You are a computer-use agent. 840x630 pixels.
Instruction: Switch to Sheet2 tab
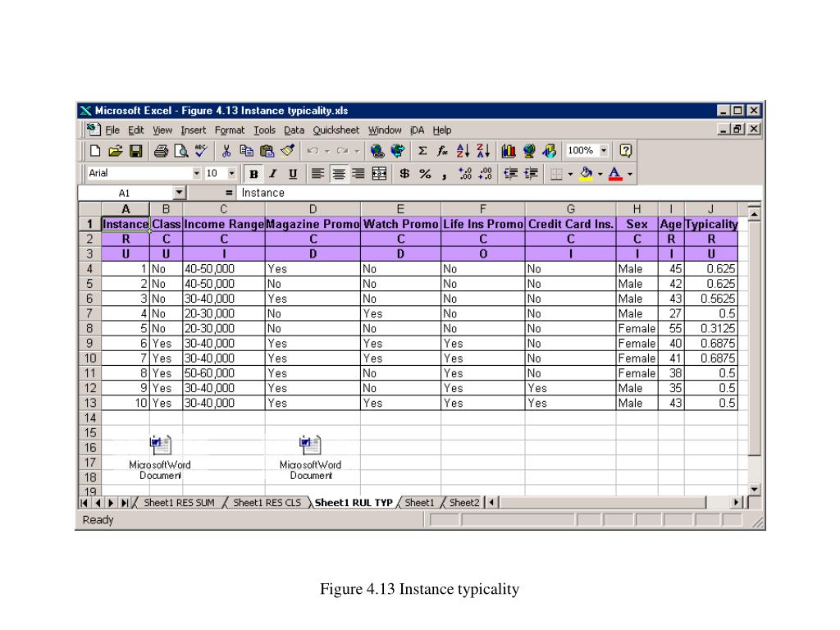(464, 503)
